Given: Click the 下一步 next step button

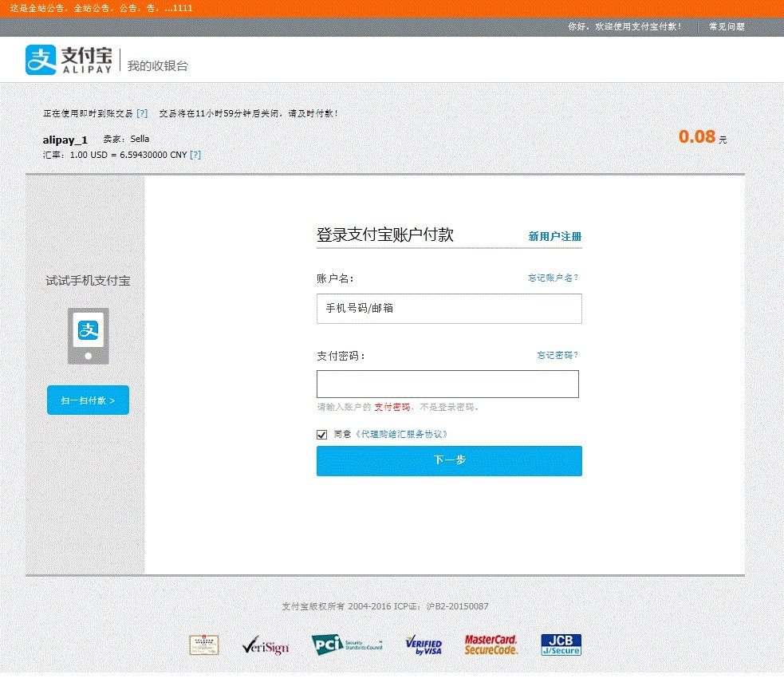Looking at the screenshot, I should click(x=449, y=460).
